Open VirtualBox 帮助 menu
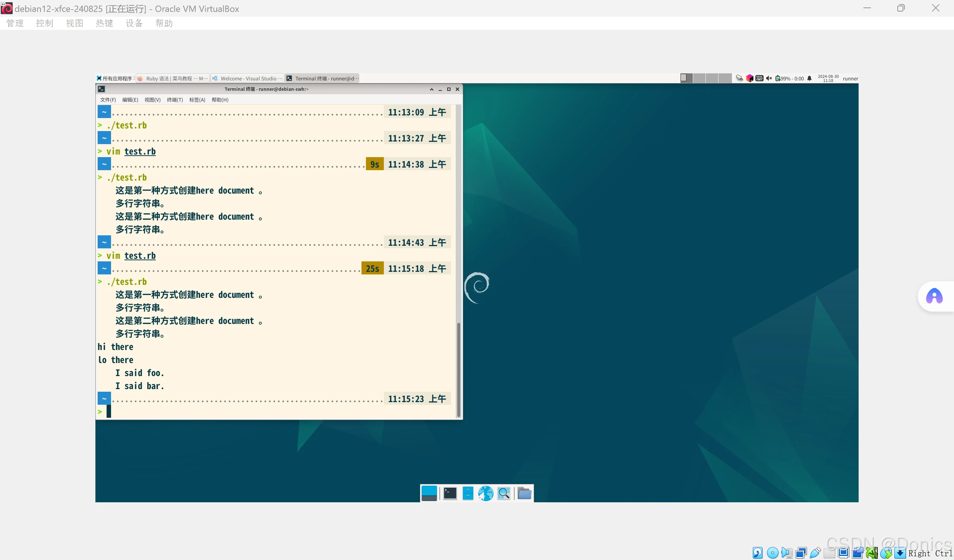954x560 pixels. pos(164,23)
